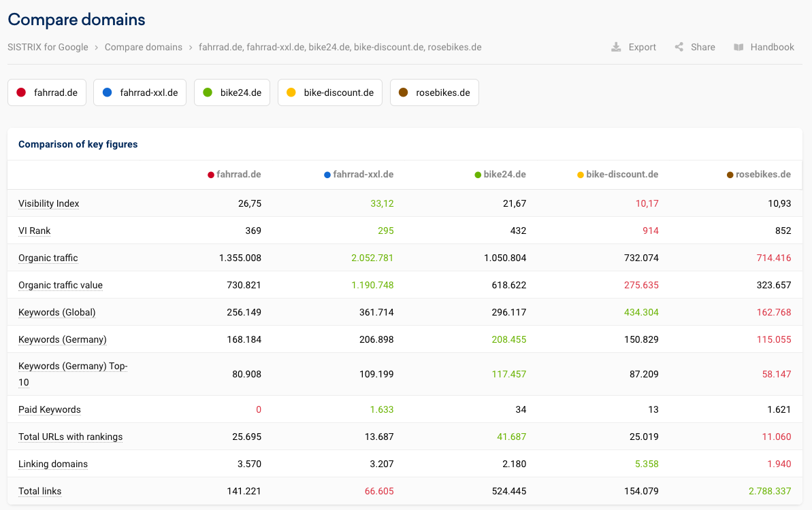812x510 pixels.
Task: Select Total URLs value 41.687
Action: 512,437
